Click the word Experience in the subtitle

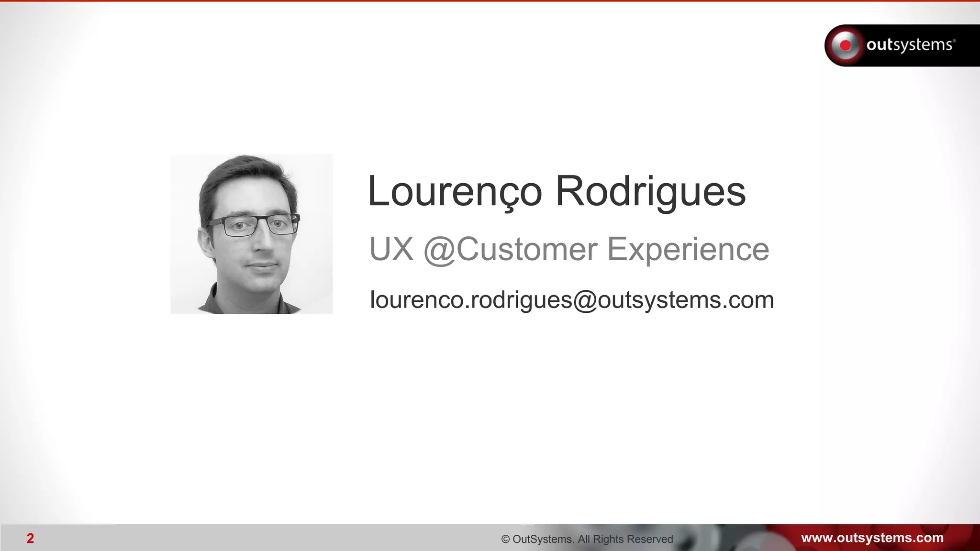coord(688,250)
